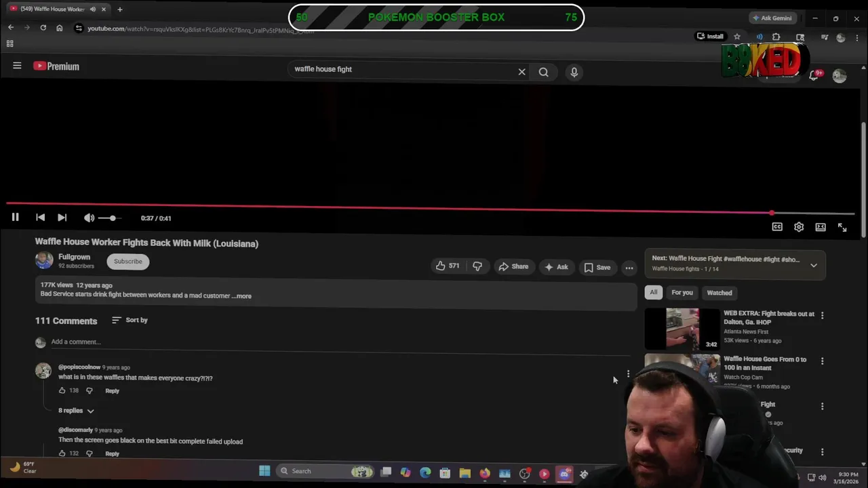Save the video to a playlist

tap(597, 267)
